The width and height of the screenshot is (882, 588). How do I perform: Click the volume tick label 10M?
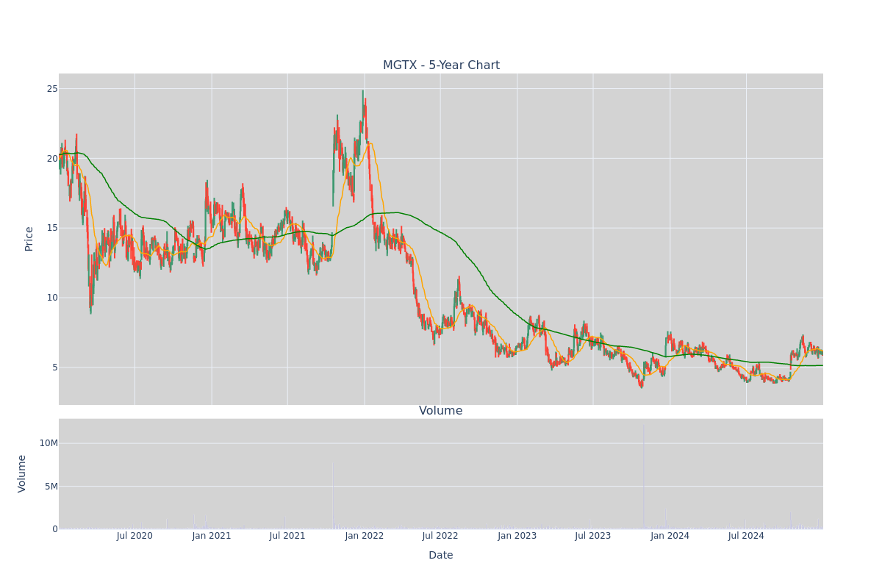(x=49, y=443)
